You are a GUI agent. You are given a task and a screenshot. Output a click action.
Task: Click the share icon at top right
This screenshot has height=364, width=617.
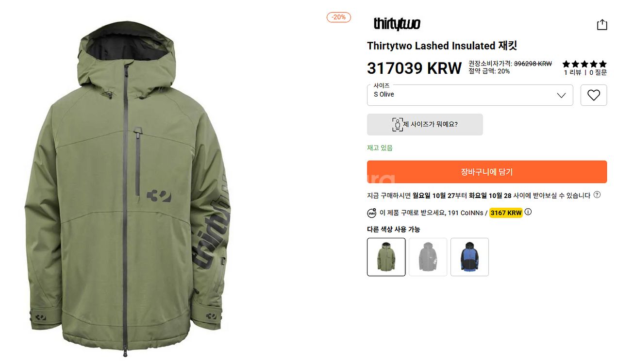point(602,25)
